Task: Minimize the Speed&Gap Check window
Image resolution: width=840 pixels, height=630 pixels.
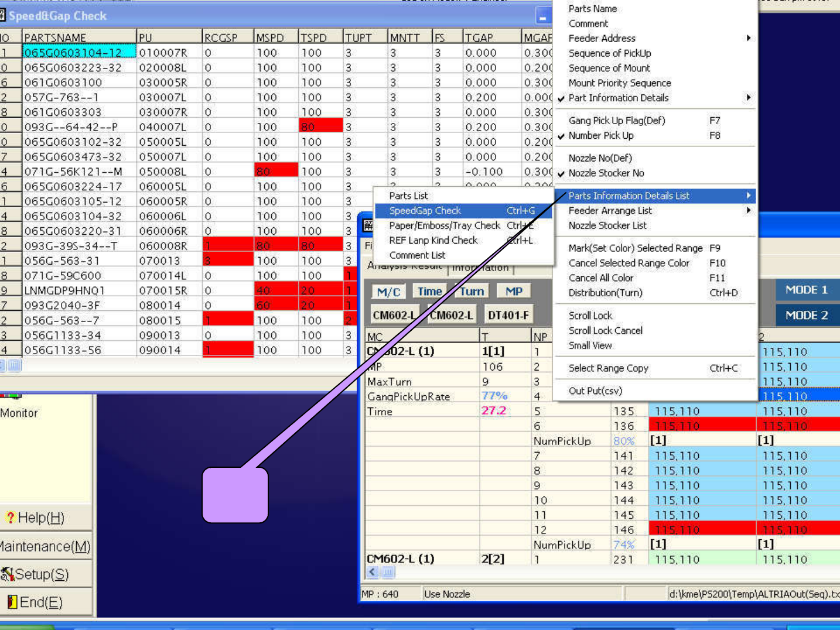Action: click(x=543, y=17)
